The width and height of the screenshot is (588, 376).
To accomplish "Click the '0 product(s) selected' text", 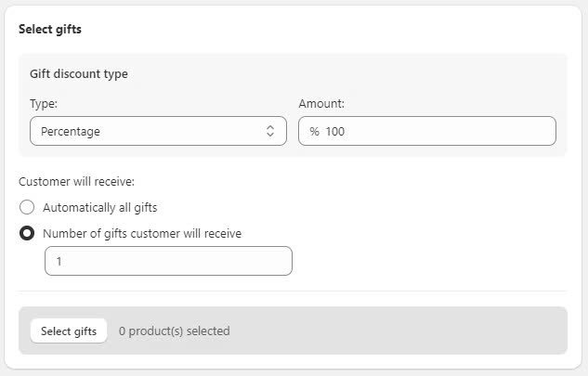I will [x=174, y=331].
